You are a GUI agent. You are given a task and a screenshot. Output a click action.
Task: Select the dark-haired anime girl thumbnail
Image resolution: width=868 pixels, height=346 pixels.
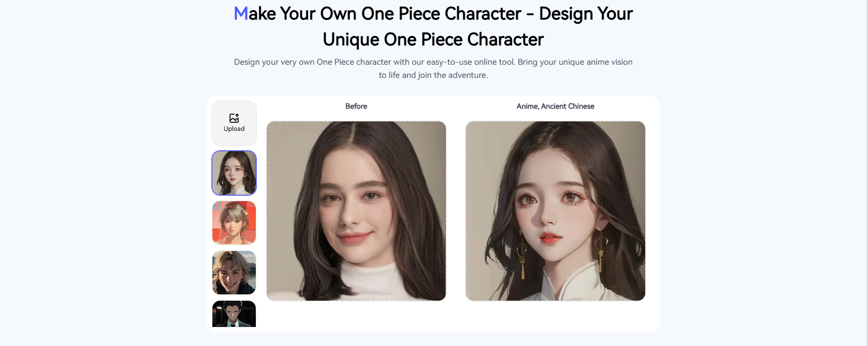[x=234, y=173]
